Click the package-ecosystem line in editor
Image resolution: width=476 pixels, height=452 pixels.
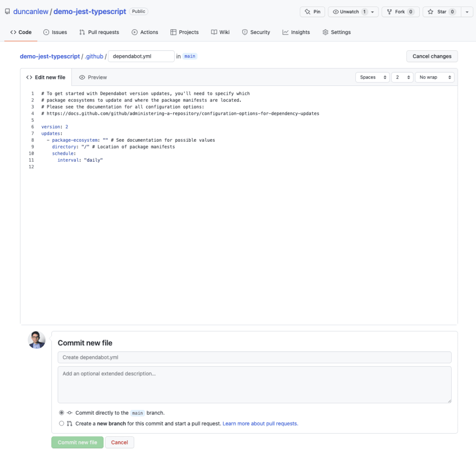(x=131, y=140)
